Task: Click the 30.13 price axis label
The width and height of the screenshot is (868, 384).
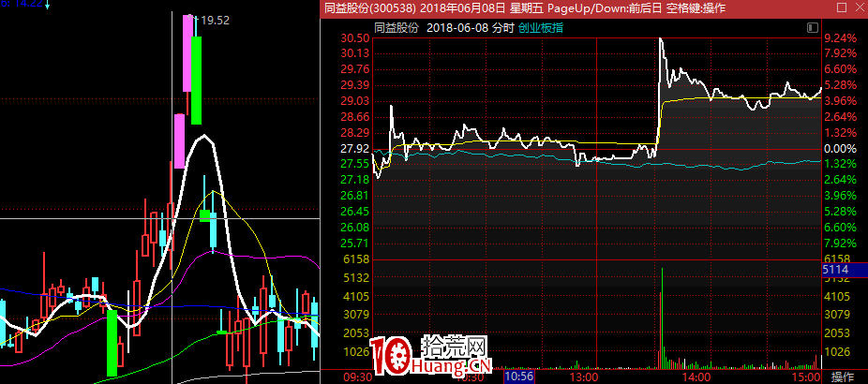Action: coord(356,53)
